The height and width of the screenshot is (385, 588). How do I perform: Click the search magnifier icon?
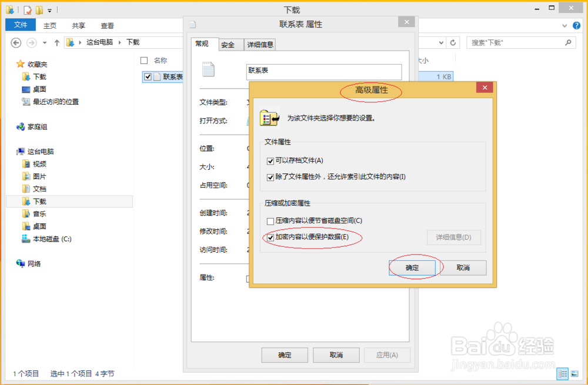(x=568, y=43)
